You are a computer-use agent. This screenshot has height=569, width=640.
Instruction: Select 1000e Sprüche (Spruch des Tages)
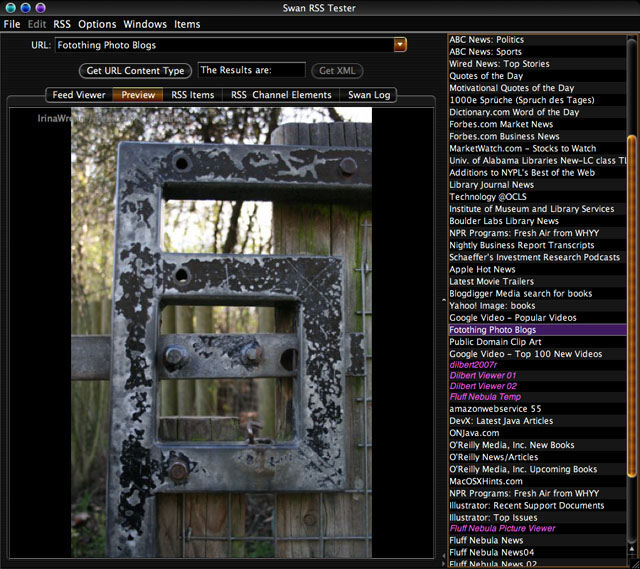pyautogui.click(x=537, y=100)
